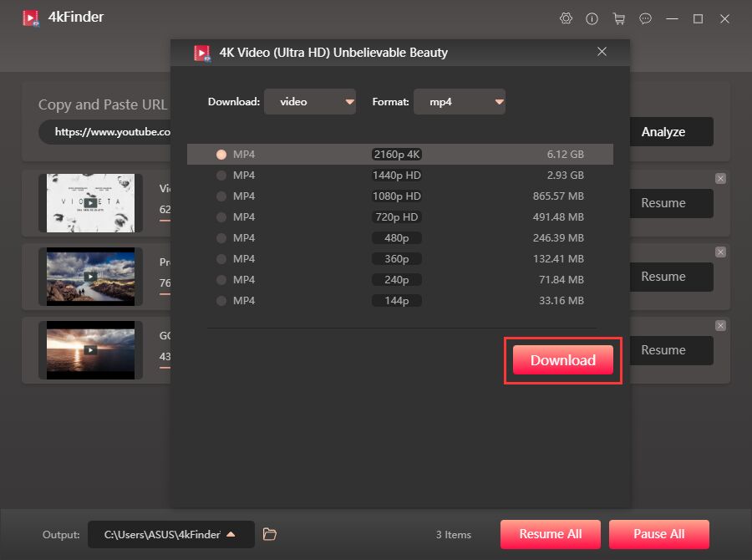Viewport: 752px width, 560px height.
Task: Click the sunset ocean video thumbnail
Action: click(90, 350)
